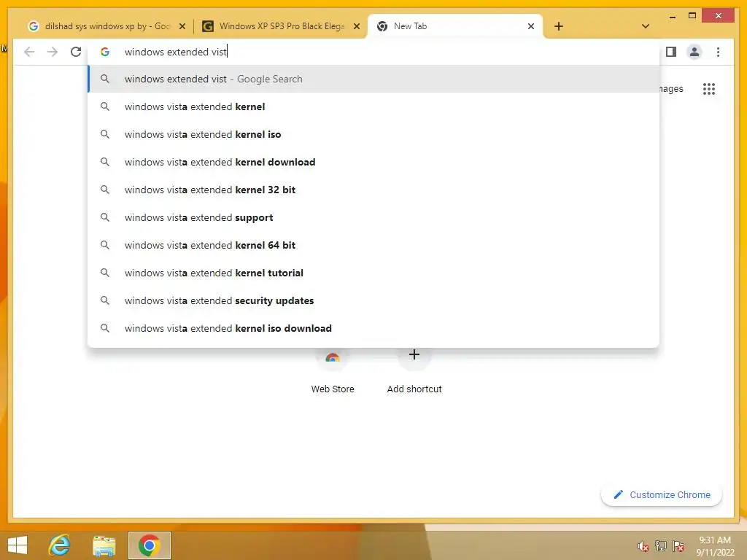Open a new tab with the plus button
Viewport: 747px width, 560px height.
558,26
